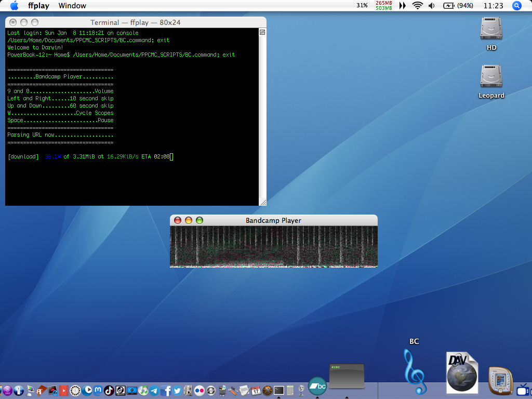Click the double-arrow menu bar icon
532x399 pixels.
[x=403, y=5]
